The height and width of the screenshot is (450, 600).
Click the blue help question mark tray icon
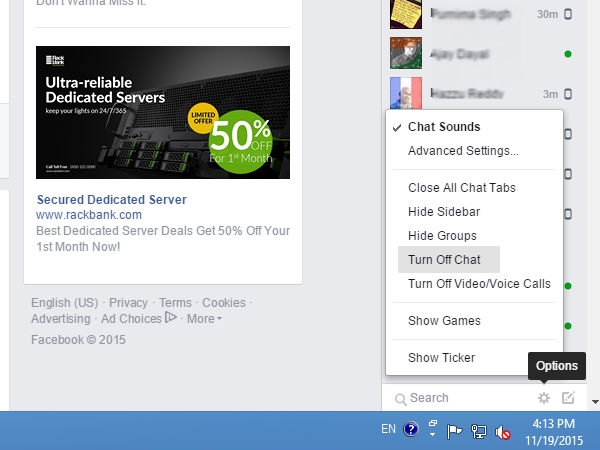[x=411, y=429]
